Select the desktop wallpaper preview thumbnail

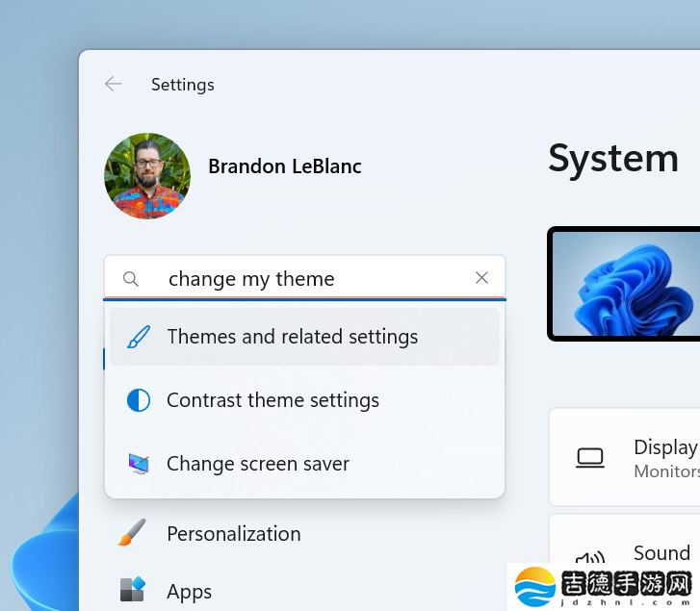(625, 284)
